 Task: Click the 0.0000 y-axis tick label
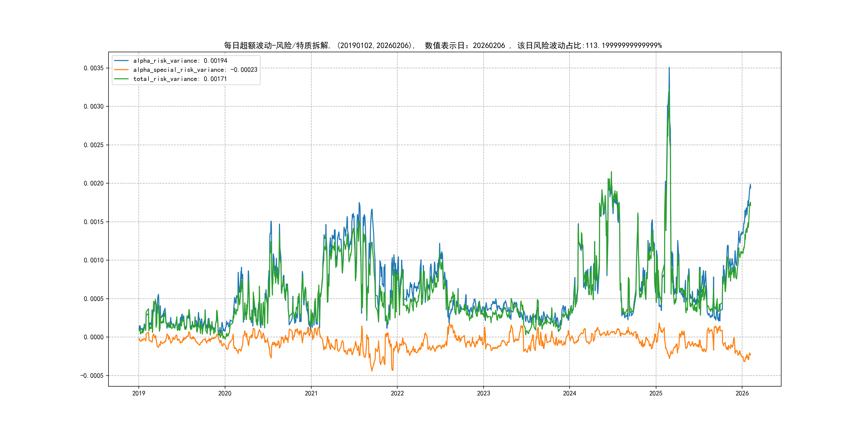[x=94, y=337]
